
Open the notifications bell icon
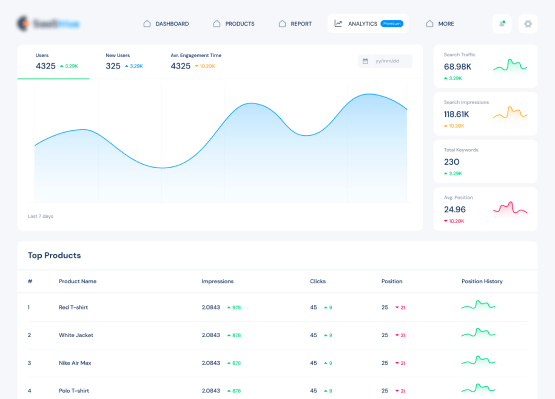coord(502,24)
